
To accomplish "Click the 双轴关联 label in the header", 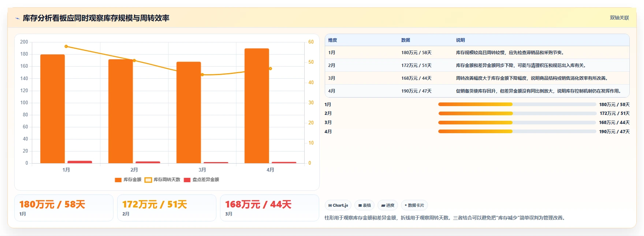I will (x=619, y=18).
